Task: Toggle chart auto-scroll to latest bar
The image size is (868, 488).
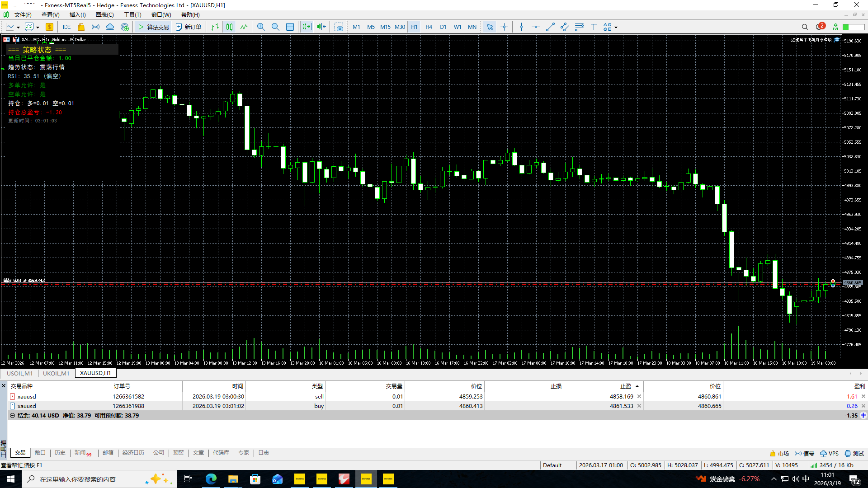Action: [x=307, y=27]
